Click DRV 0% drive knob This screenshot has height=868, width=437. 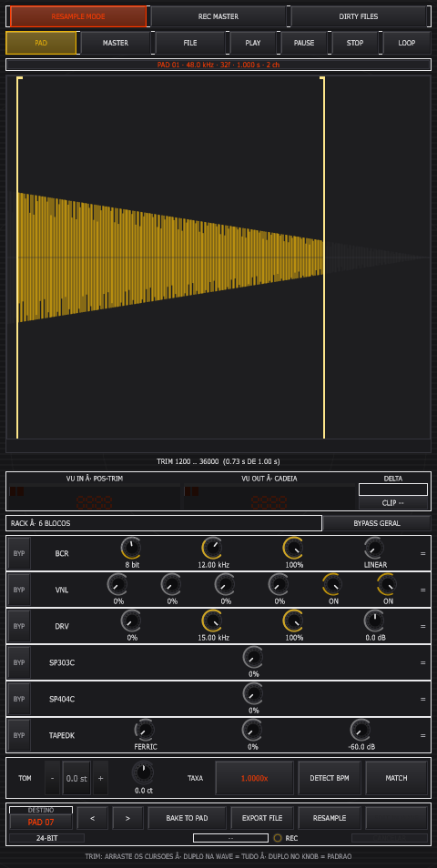pyautogui.click(x=132, y=621)
